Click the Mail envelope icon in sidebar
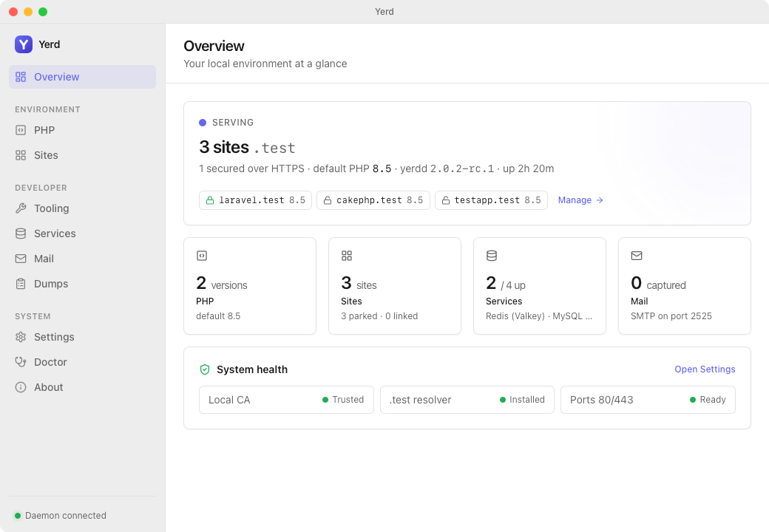 click(21, 259)
